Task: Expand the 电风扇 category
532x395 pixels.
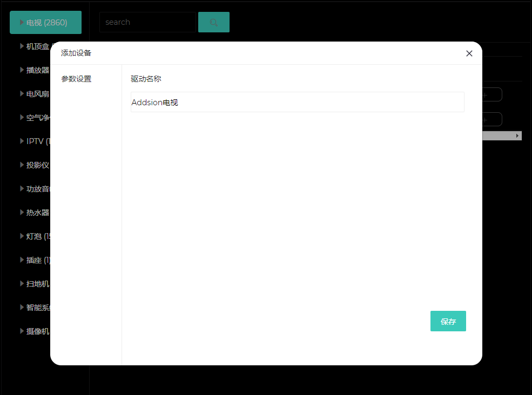Action: click(35, 94)
